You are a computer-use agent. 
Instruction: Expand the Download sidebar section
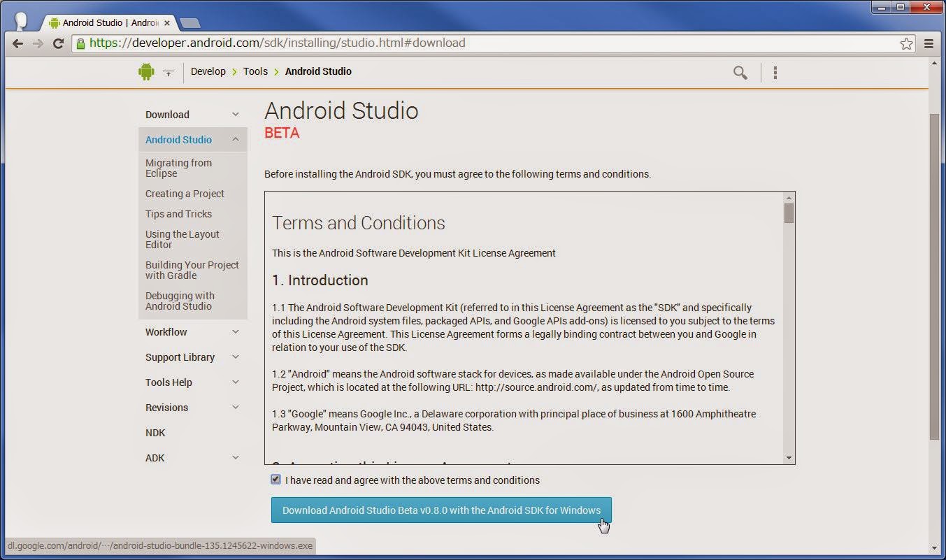236,115
